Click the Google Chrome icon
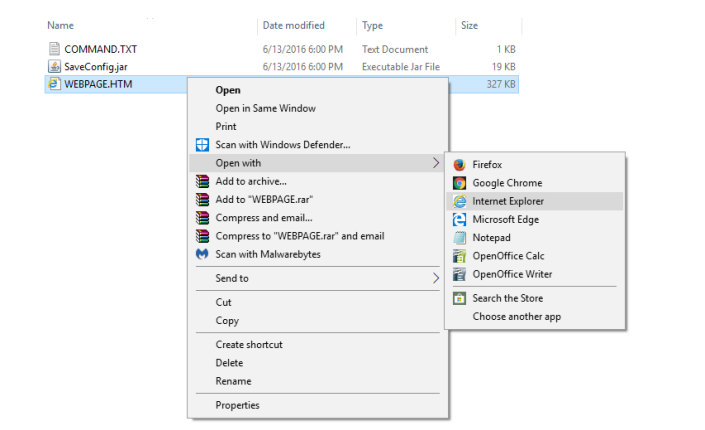The width and height of the screenshot is (705, 430). point(459,183)
